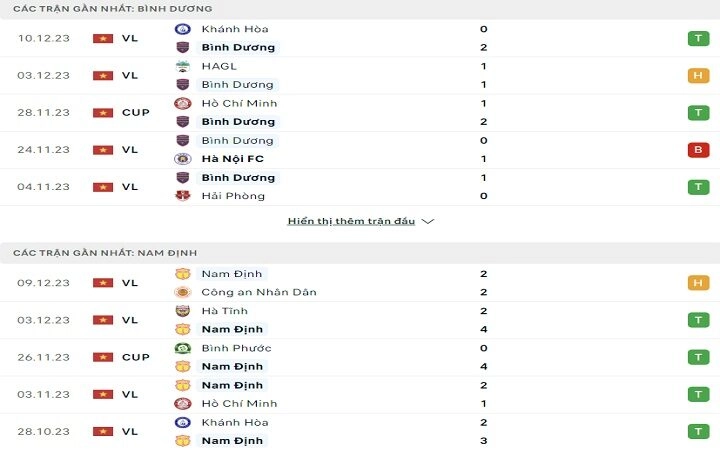Click the HAGL team logo
Screen dimensions: 720x450
click(183, 66)
